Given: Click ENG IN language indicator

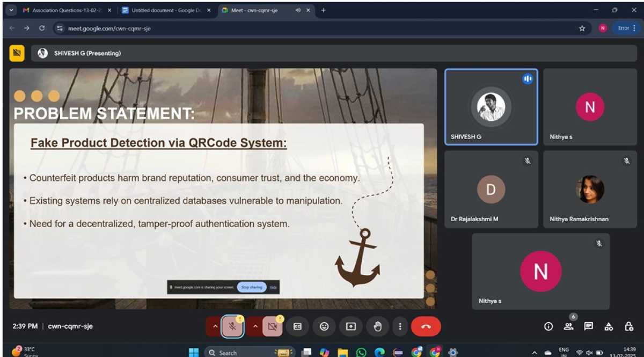Looking at the screenshot, I should 563,352.
